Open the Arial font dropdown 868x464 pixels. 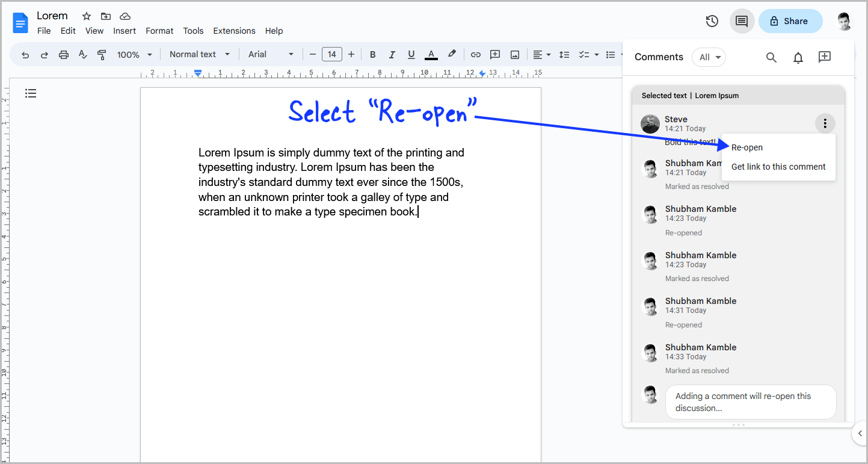270,54
